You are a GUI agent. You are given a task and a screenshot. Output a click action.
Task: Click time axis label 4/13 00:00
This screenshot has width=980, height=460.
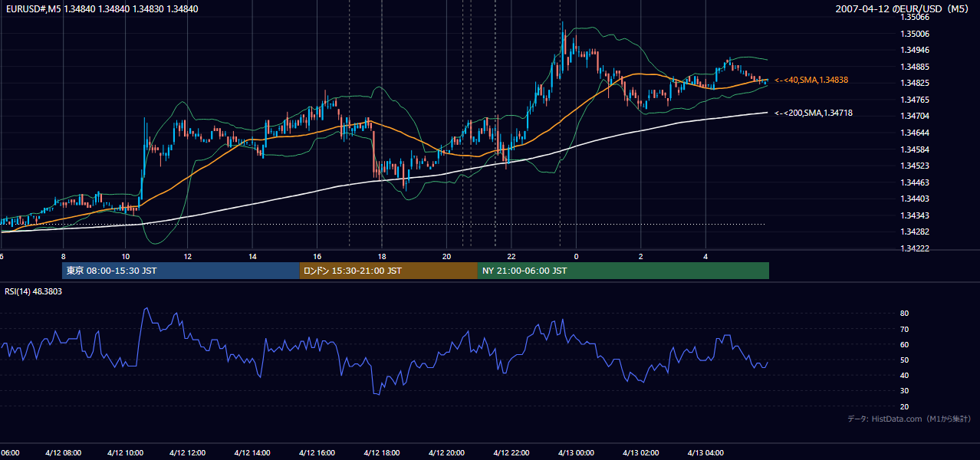[x=577, y=452]
